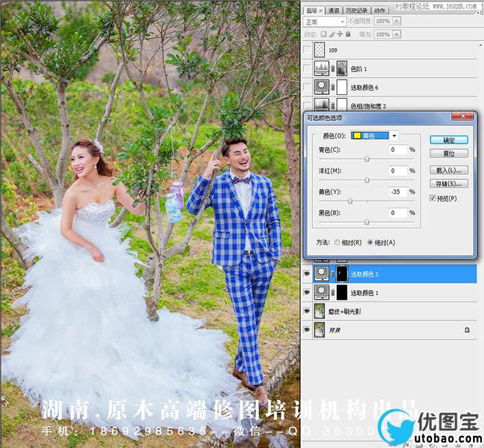
Task: Click the lock all padlock icon
Action: 348,34
